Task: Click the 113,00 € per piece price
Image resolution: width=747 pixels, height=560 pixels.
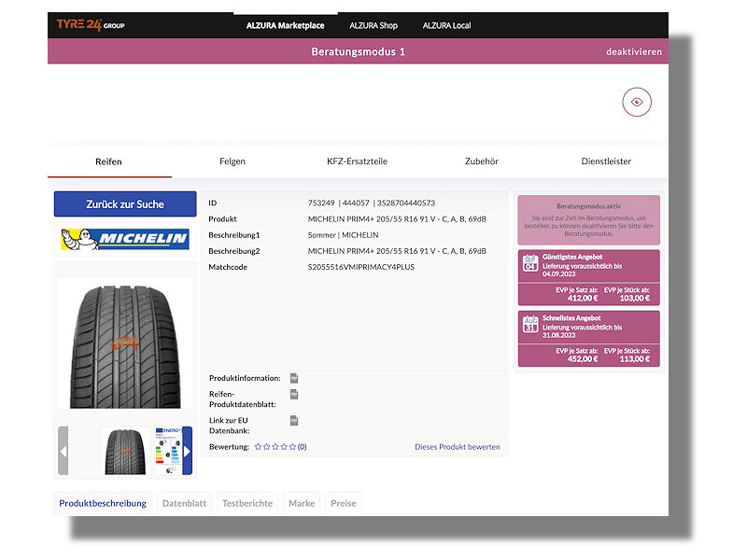Action: point(635,359)
